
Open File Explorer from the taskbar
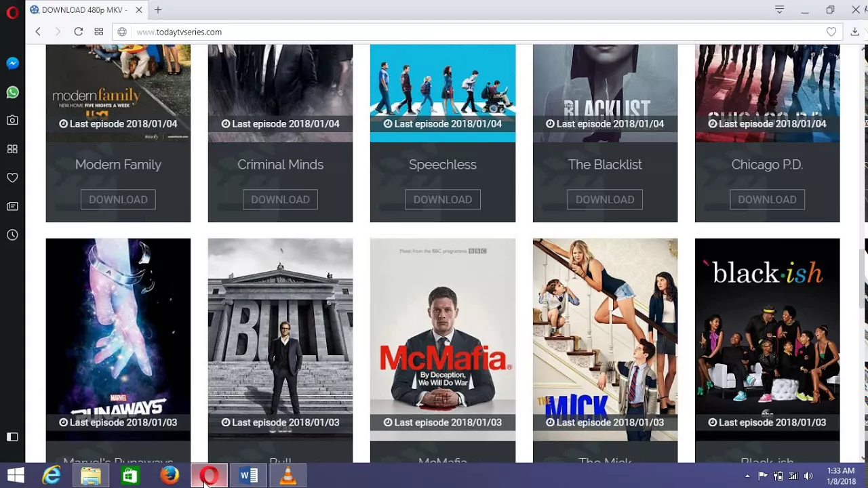tap(91, 476)
